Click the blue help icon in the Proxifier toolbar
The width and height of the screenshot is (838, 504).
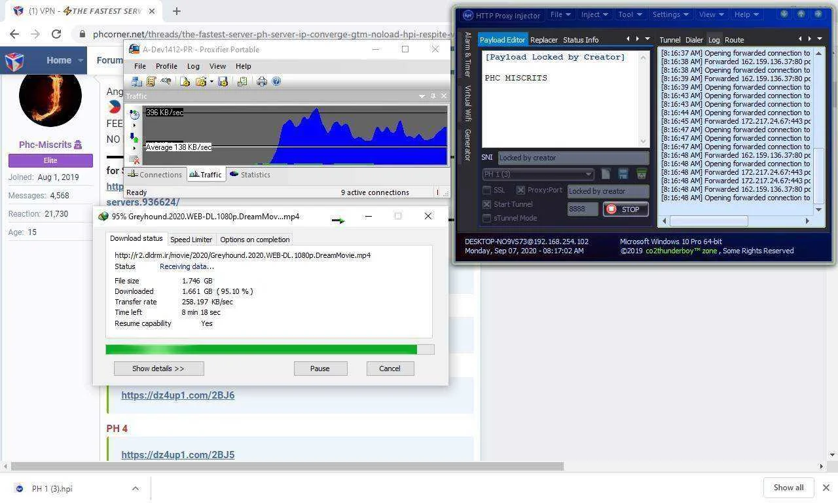click(276, 82)
